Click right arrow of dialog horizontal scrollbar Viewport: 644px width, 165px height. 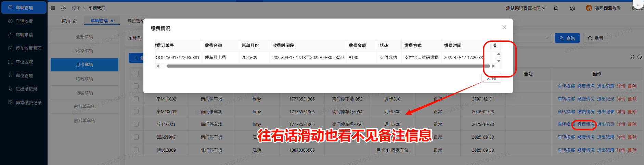pyautogui.click(x=493, y=66)
